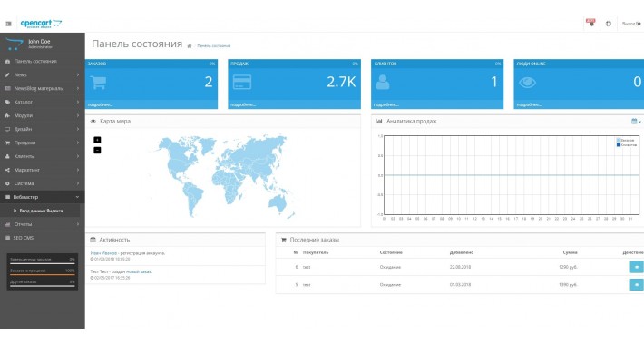Open the red notifications bell
The height and width of the screenshot is (345, 644).
(591, 23)
